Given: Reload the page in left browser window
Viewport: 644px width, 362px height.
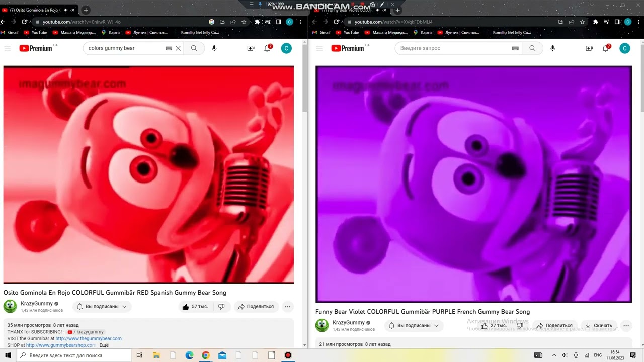Looking at the screenshot, I should pos(24,22).
